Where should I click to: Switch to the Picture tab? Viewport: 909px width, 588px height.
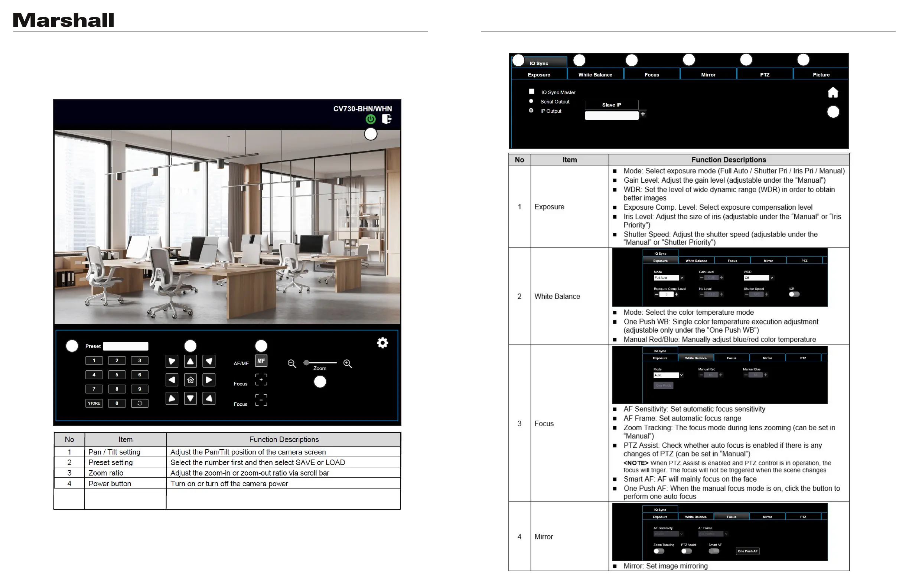[x=821, y=75]
